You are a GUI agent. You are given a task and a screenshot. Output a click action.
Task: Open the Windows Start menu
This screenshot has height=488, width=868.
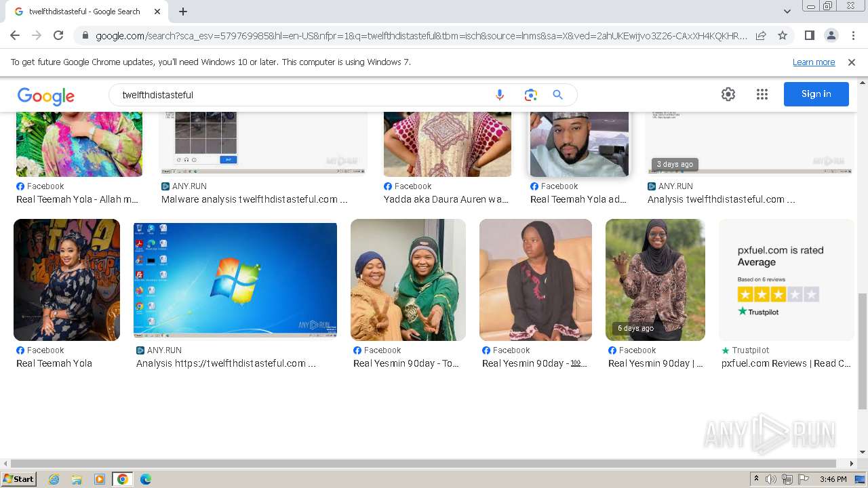pyautogui.click(x=19, y=479)
